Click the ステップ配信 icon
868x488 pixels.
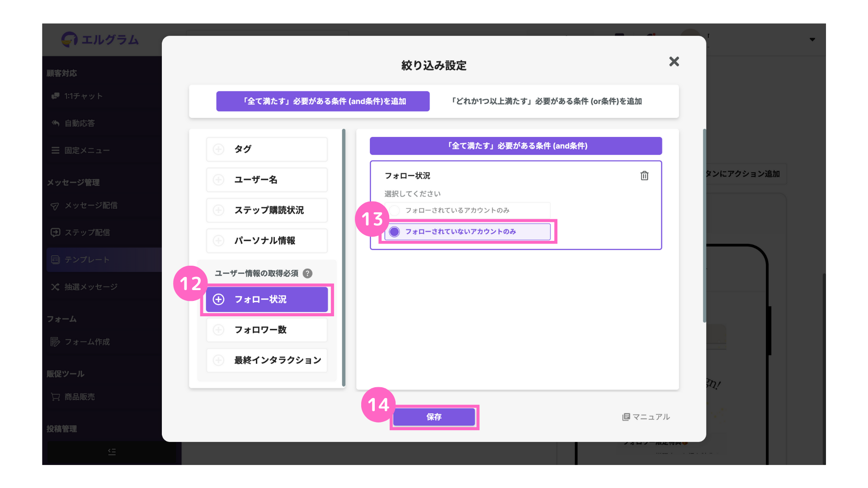click(55, 233)
